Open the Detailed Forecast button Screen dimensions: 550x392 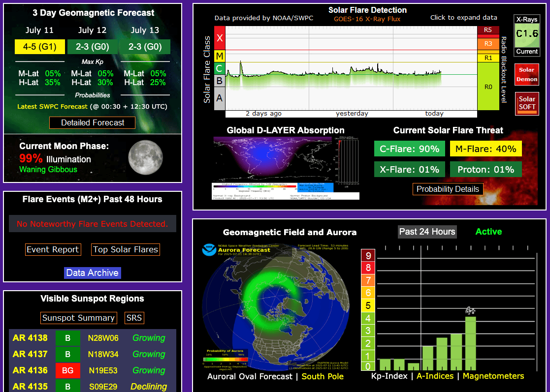point(93,122)
